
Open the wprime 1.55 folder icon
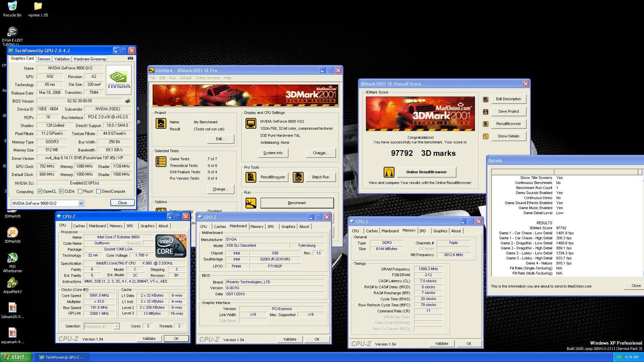(x=38, y=9)
